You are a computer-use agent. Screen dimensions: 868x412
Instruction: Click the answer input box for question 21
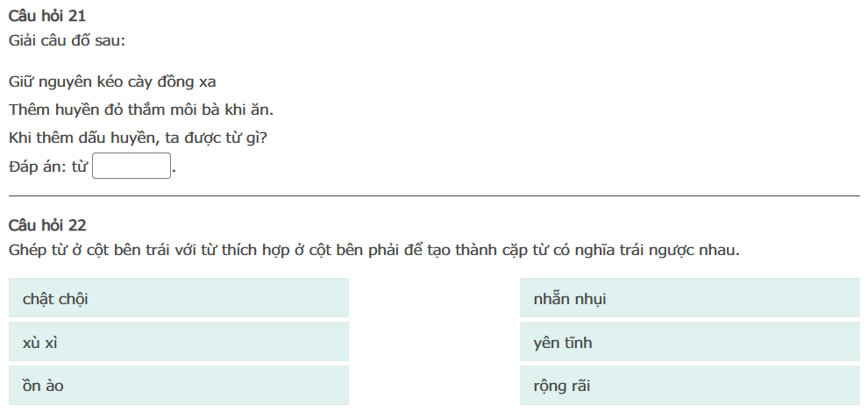132,167
